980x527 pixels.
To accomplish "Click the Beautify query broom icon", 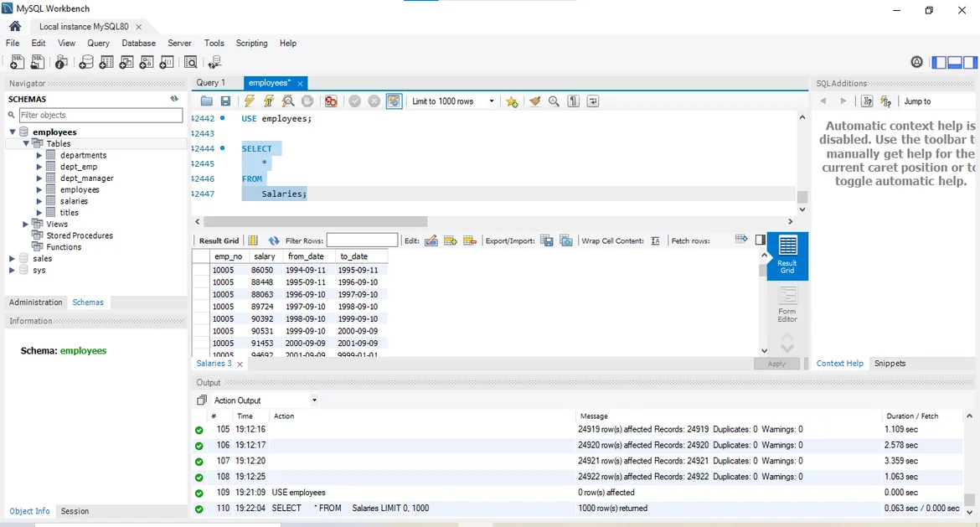I will (534, 101).
